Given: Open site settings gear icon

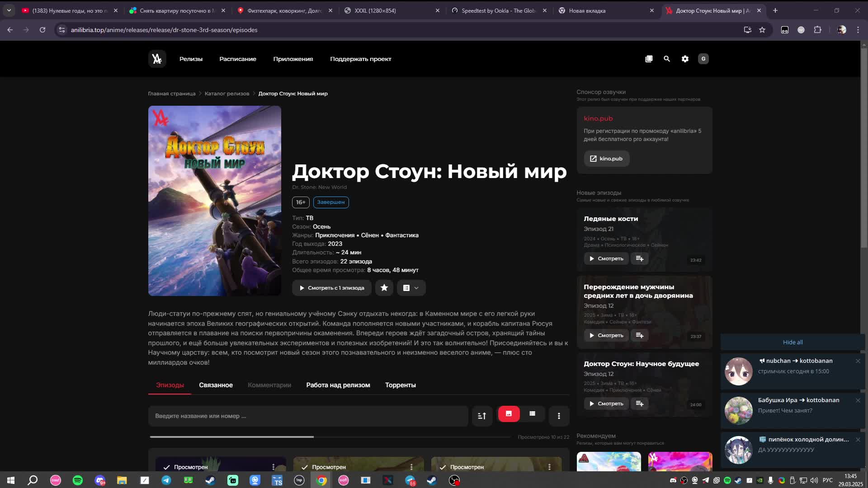Looking at the screenshot, I should coord(685,59).
